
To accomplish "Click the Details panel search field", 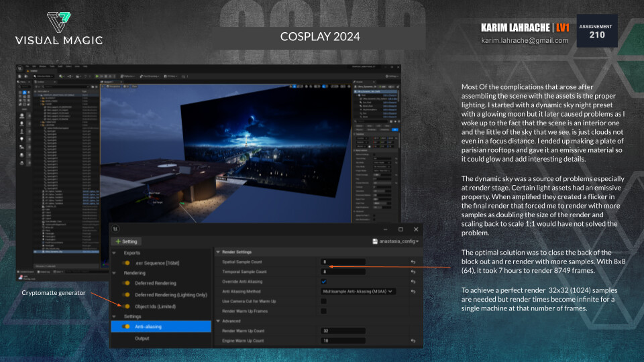I will pos(372,121).
